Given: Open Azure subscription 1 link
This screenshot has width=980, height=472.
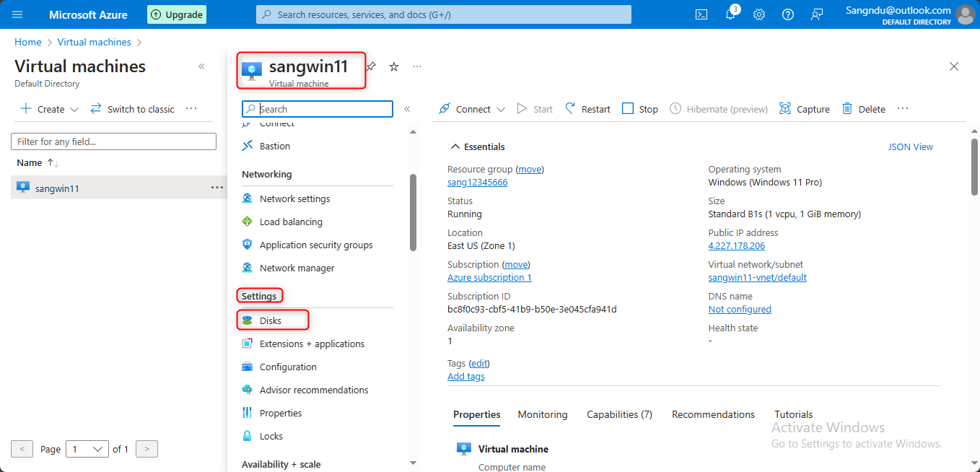Looking at the screenshot, I should tap(489, 278).
